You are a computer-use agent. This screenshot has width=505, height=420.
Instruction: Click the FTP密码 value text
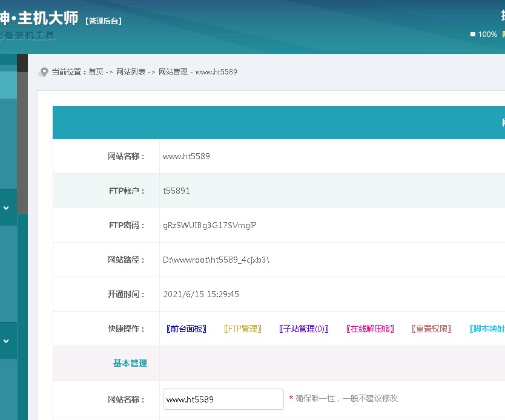[x=210, y=226]
